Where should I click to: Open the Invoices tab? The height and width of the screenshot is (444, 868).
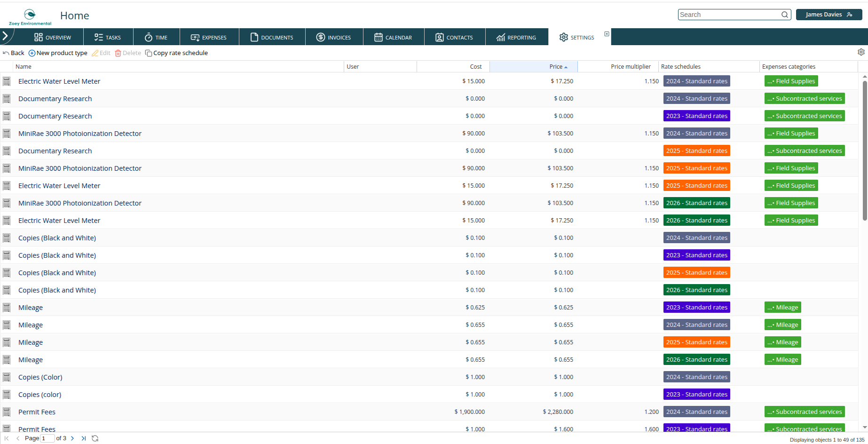[334, 37]
